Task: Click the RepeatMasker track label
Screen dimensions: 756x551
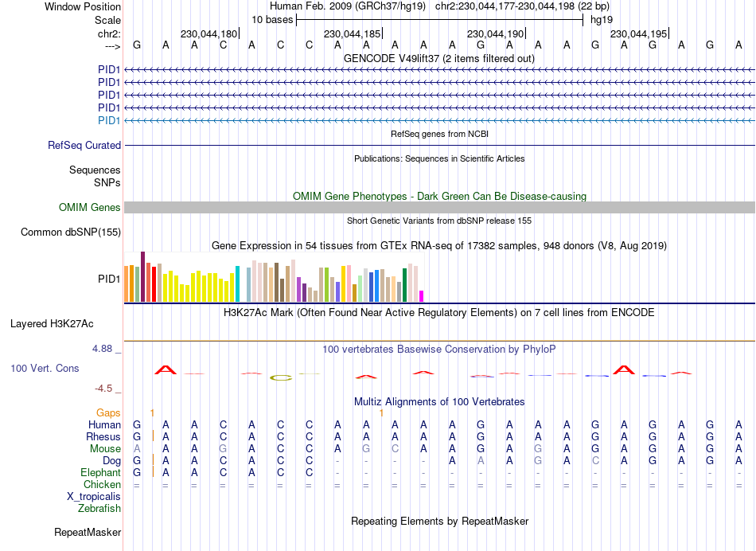Action: (88, 532)
